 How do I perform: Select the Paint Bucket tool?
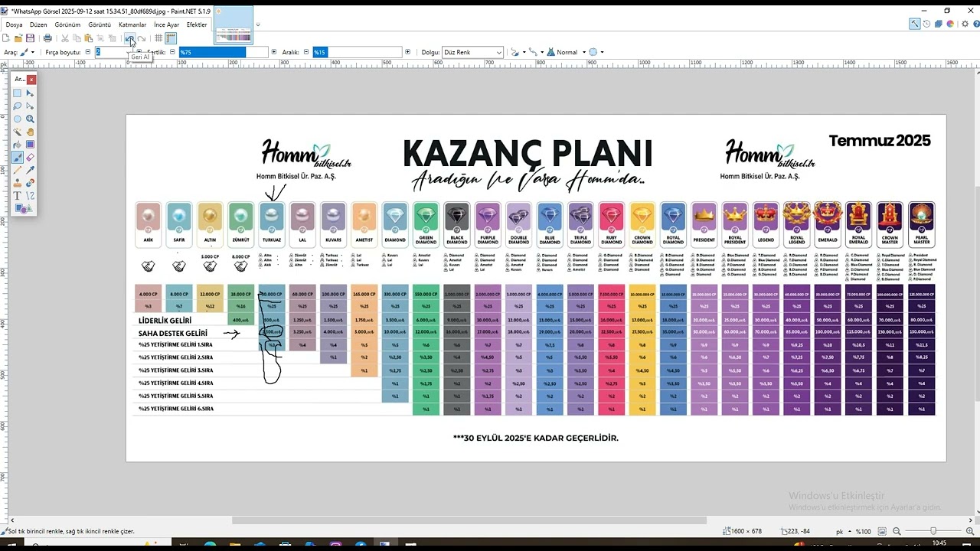tap(17, 144)
